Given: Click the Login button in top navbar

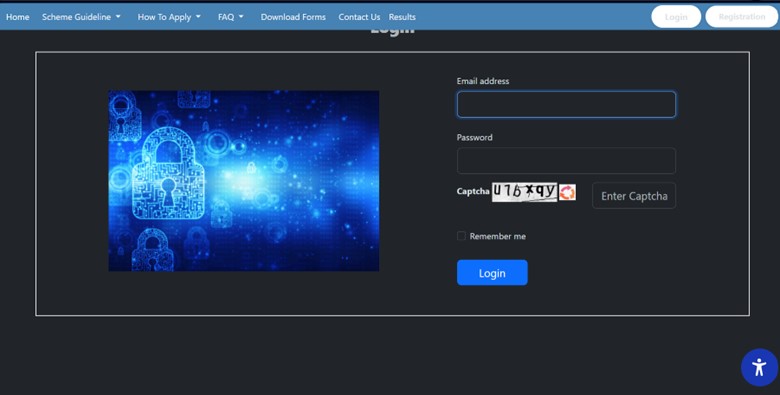Looking at the screenshot, I should pos(676,17).
